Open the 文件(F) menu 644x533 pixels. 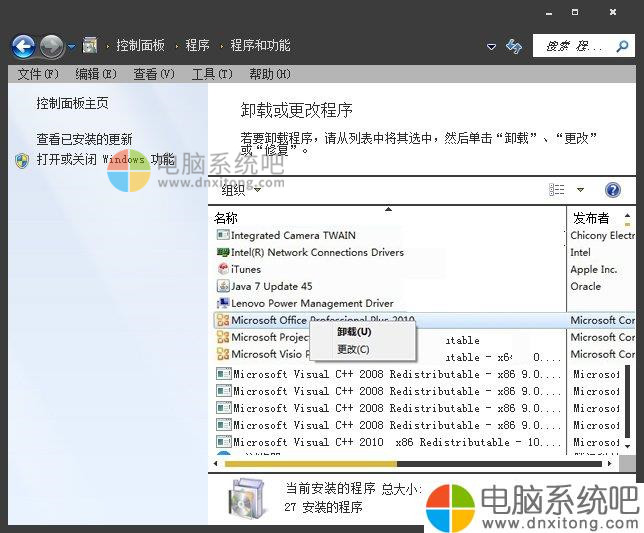[38, 74]
